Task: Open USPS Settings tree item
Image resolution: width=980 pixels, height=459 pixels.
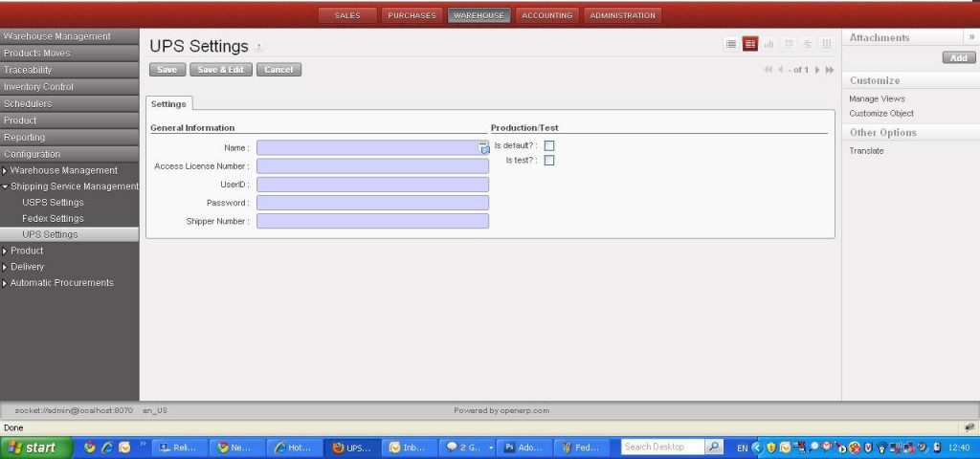Action: [x=53, y=203]
